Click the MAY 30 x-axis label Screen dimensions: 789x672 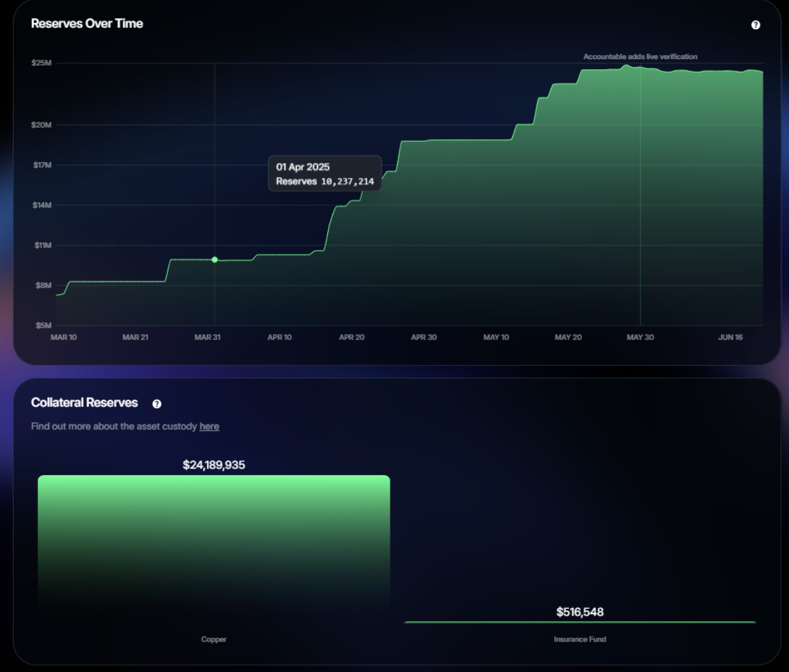click(x=640, y=337)
